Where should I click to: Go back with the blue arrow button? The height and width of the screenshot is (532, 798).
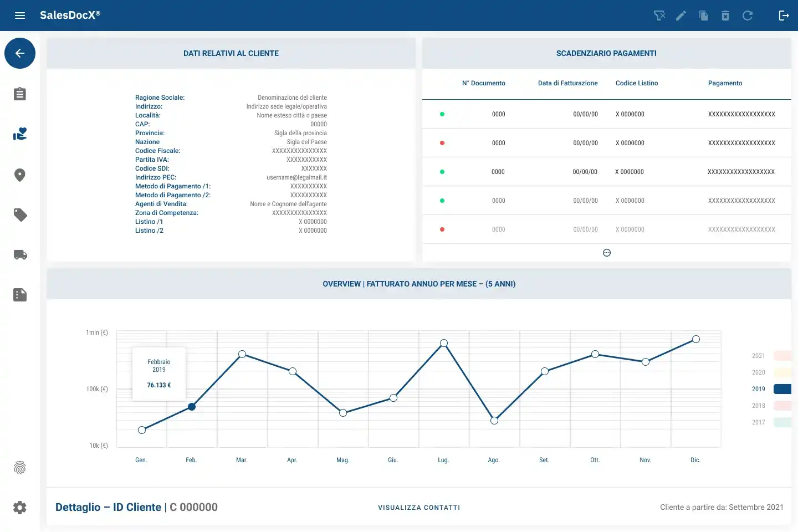[x=20, y=53]
